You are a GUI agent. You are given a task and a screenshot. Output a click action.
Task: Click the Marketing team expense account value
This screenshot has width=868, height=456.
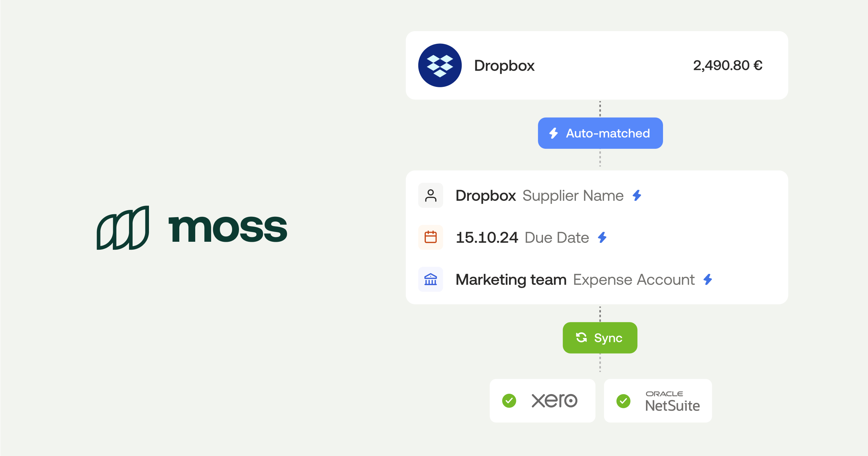pyautogui.click(x=510, y=279)
